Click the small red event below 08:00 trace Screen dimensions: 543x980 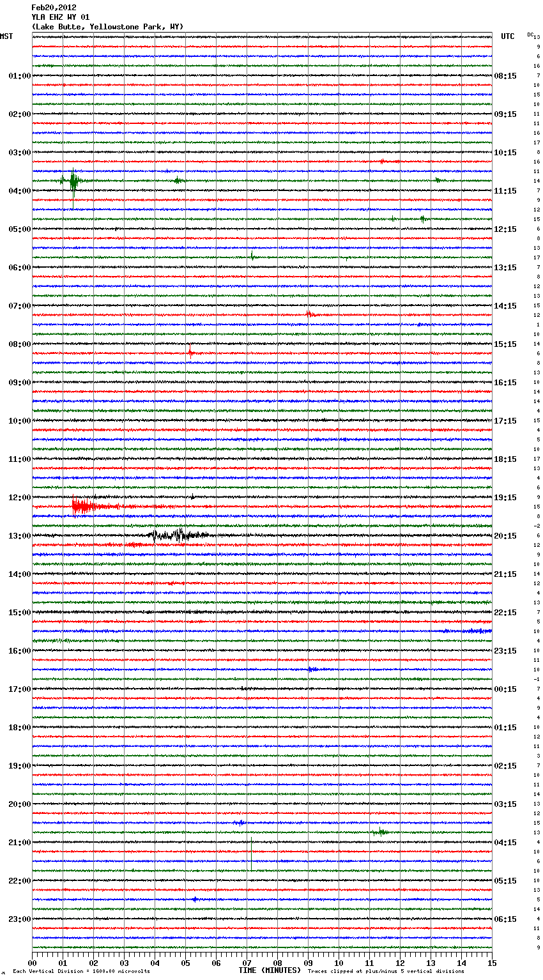click(x=190, y=352)
